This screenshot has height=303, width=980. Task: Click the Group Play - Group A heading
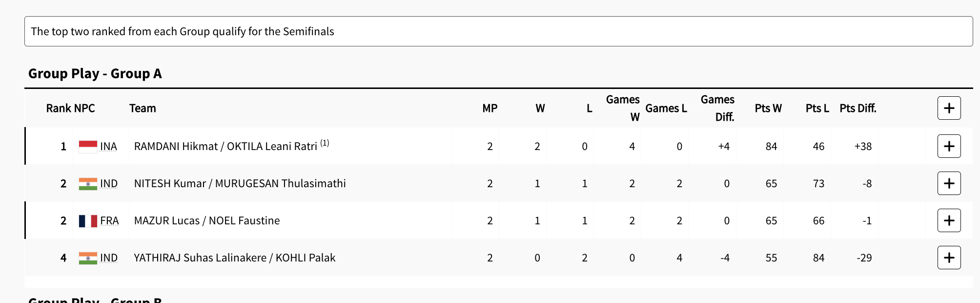pyautogui.click(x=95, y=74)
